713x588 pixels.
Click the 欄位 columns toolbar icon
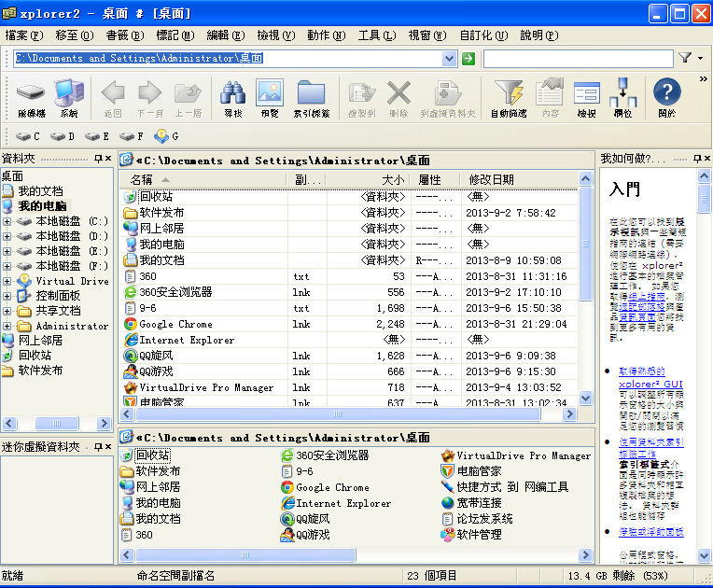tap(622, 97)
